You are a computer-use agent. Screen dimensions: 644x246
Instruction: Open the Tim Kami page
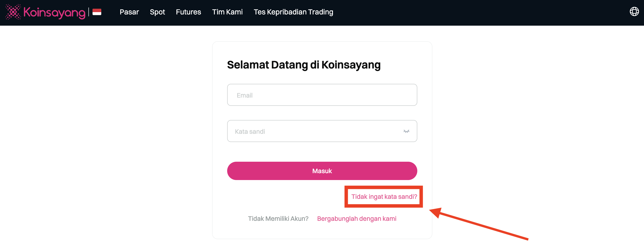[227, 12]
